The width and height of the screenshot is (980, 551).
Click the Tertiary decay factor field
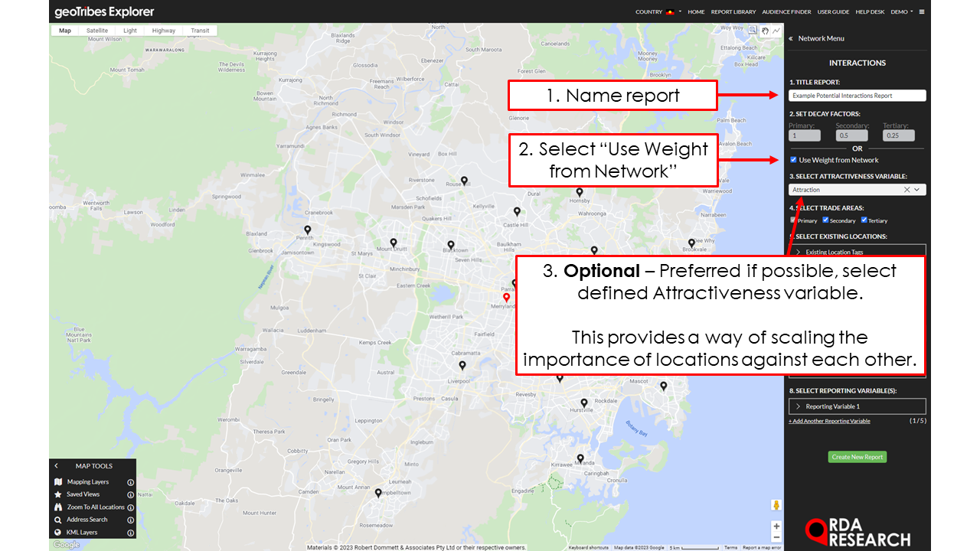[898, 135]
